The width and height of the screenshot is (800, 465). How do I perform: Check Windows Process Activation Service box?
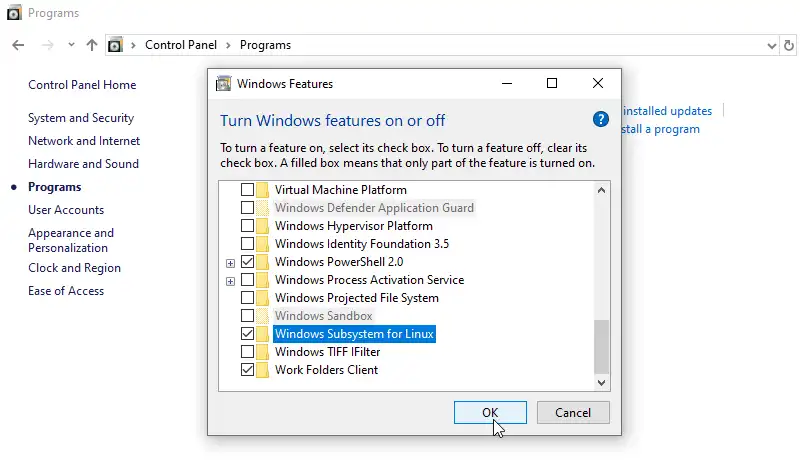pos(247,280)
